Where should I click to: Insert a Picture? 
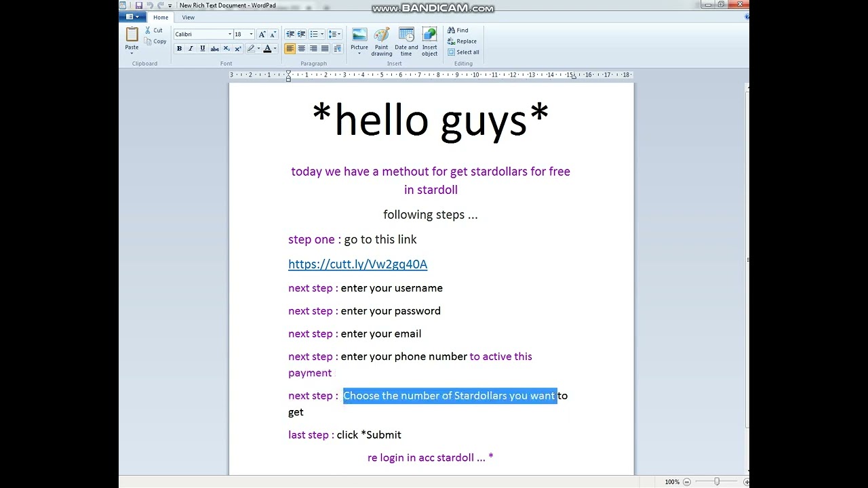359,41
